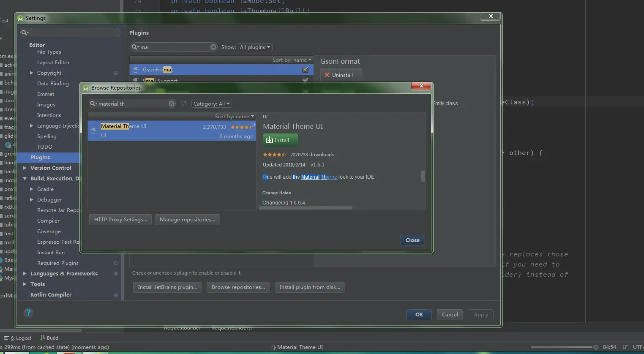Expand the Tools settings node
Viewport: 644px width, 354px height.
pos(25,284)
